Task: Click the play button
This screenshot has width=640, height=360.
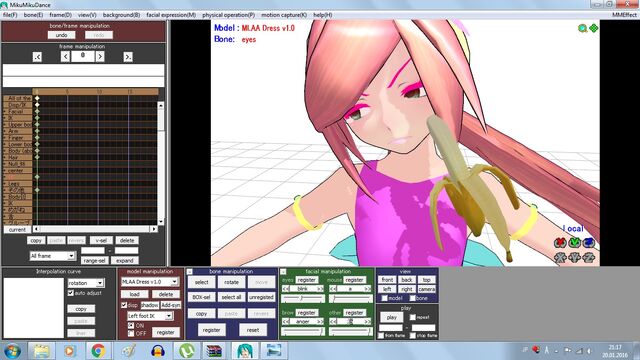Action: (x=391, y=317)
